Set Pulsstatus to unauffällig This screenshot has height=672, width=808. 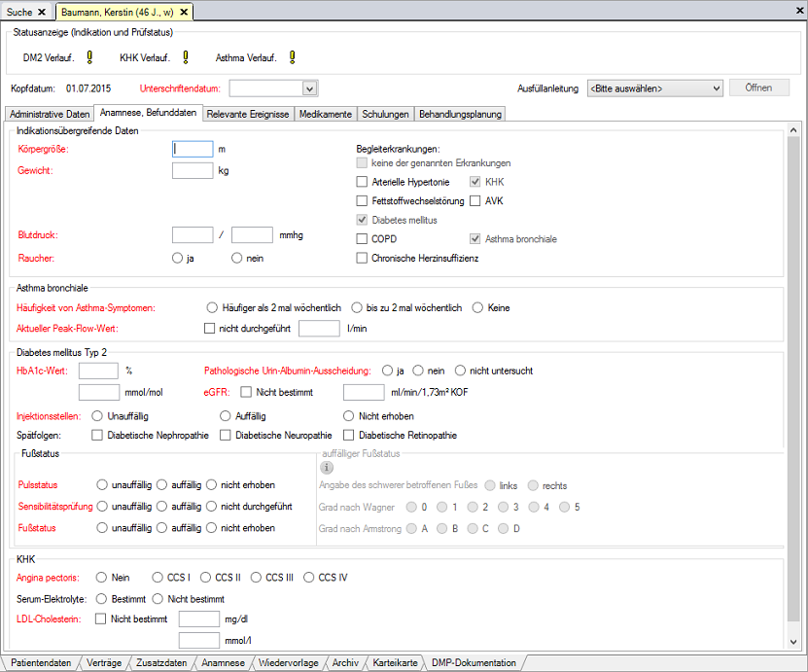102,485
